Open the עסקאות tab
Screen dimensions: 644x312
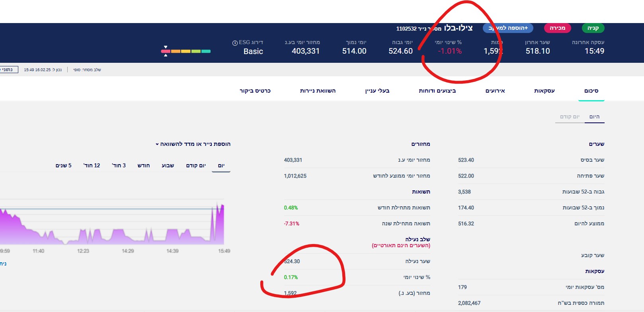[544, 91]
